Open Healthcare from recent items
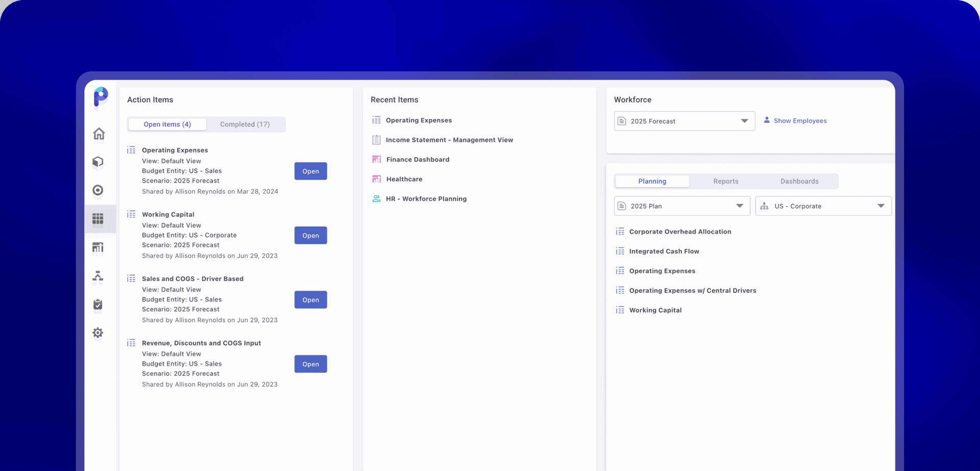Image resolution: width=980 pixels, height=471 pixels. click(x=404, y=179)
